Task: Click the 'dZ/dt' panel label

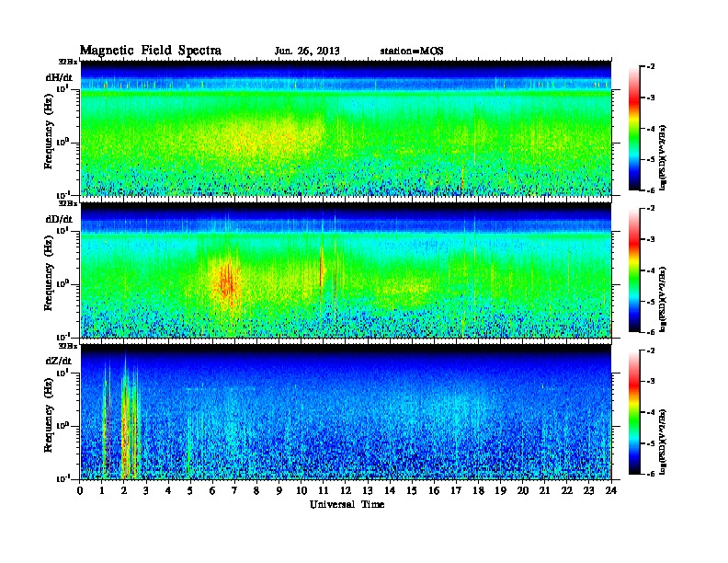Action: [x=59, y=361]
